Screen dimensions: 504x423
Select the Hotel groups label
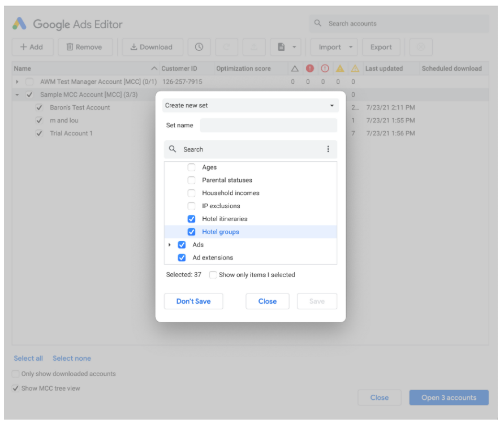[221, 232]
